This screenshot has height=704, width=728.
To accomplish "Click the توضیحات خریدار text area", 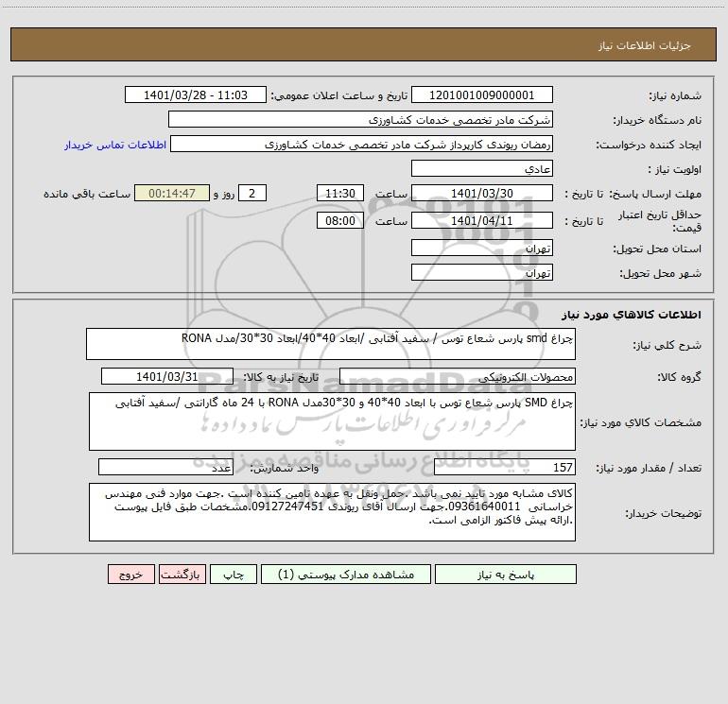I will (332, 512).
